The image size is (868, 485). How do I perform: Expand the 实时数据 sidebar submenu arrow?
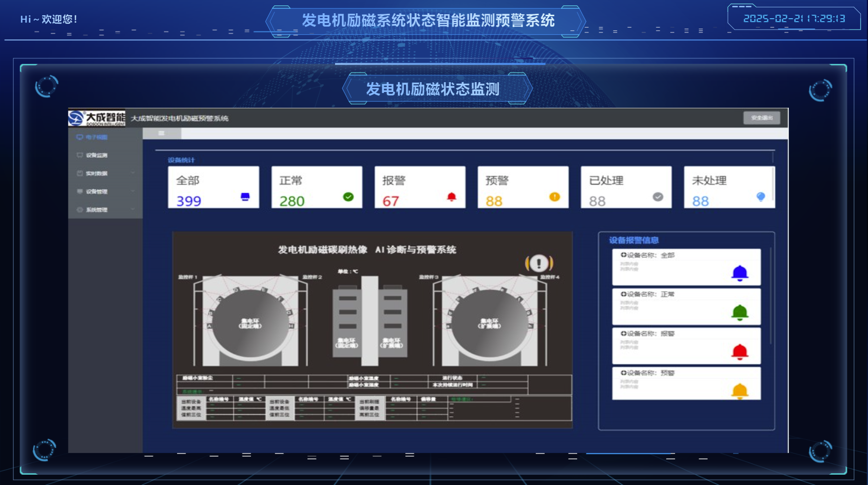tap(133, 173)
